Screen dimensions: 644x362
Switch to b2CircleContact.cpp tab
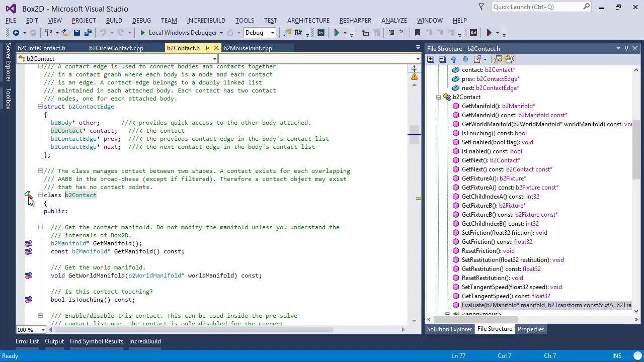tap(116, 48)
